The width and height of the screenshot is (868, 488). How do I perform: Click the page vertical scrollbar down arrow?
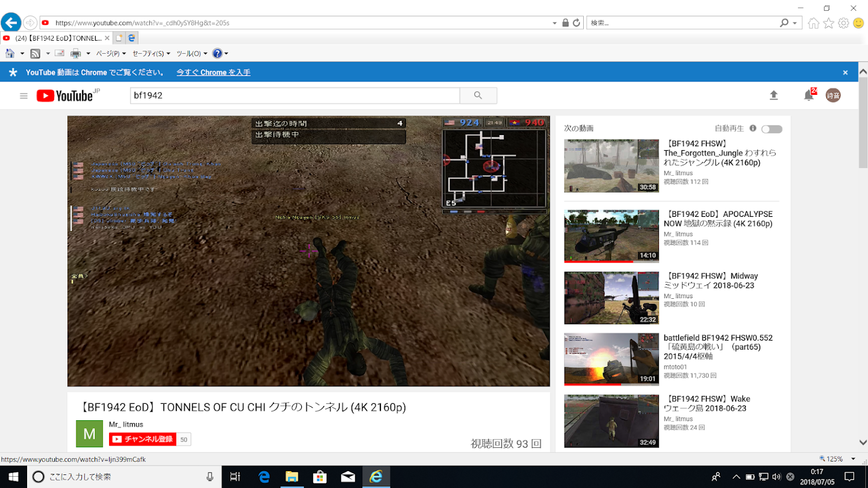(863, 443)
